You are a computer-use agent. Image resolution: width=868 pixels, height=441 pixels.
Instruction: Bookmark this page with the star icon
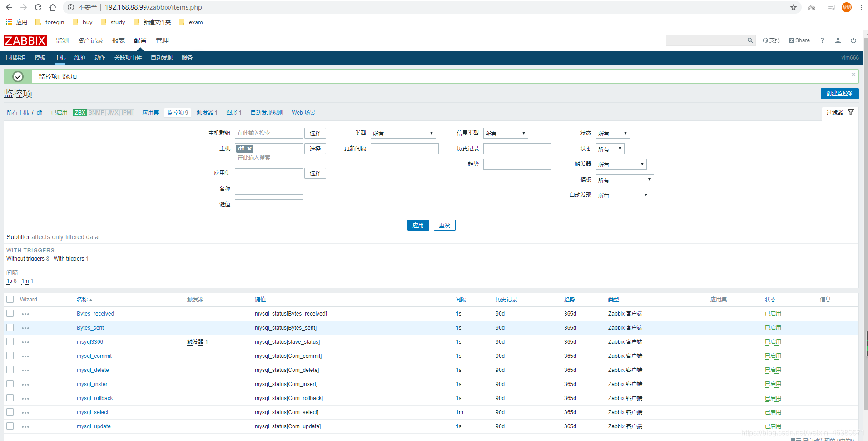point(794,7)
